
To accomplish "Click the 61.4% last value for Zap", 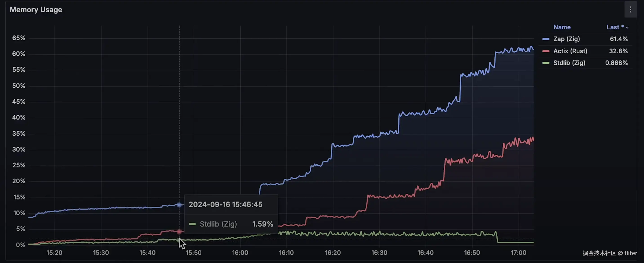I will pos(619,39).
